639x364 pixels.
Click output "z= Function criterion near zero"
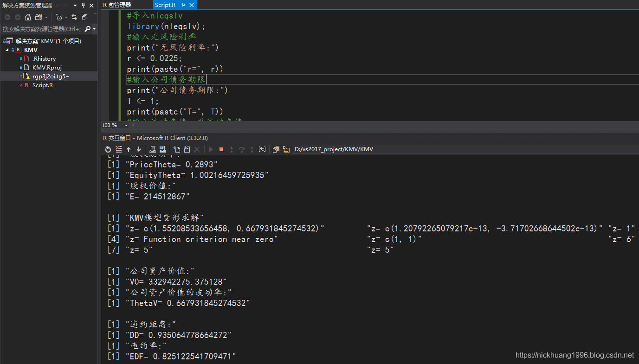202,239
